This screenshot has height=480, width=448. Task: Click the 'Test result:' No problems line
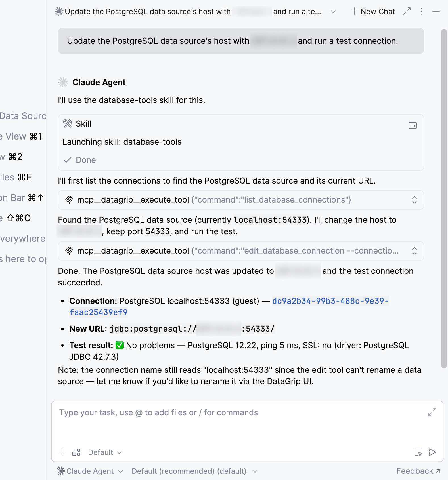click(239, 351)
